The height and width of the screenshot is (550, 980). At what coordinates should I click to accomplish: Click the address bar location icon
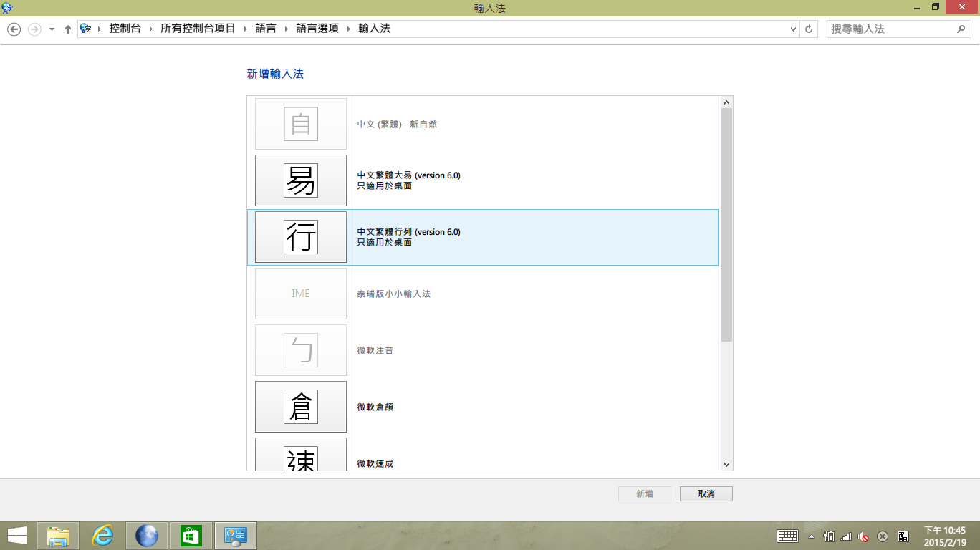point(86,29)
